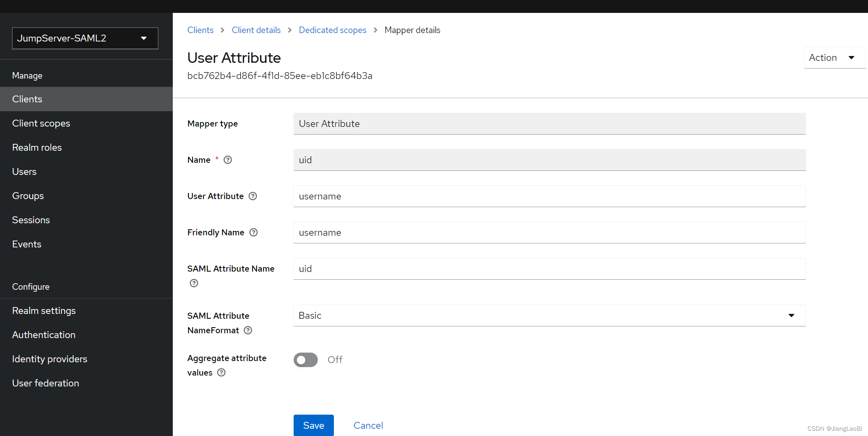Open Realm settings in the sidebar

pos(44,310)
